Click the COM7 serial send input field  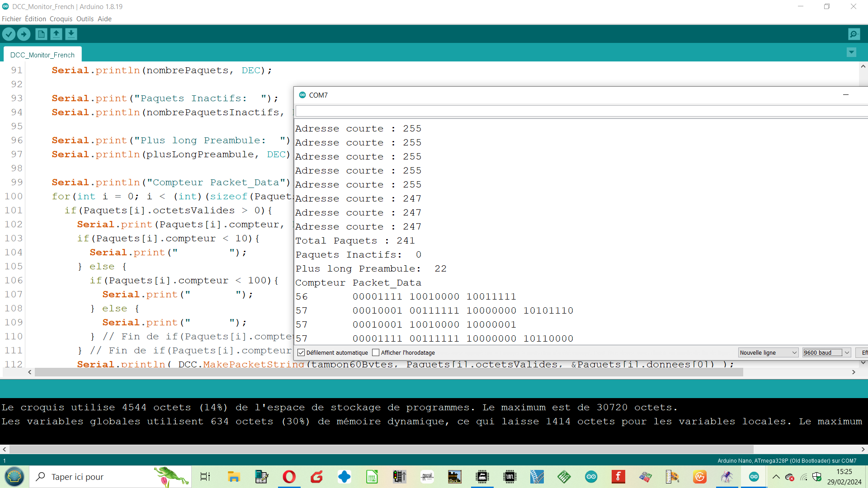[581, 111]
